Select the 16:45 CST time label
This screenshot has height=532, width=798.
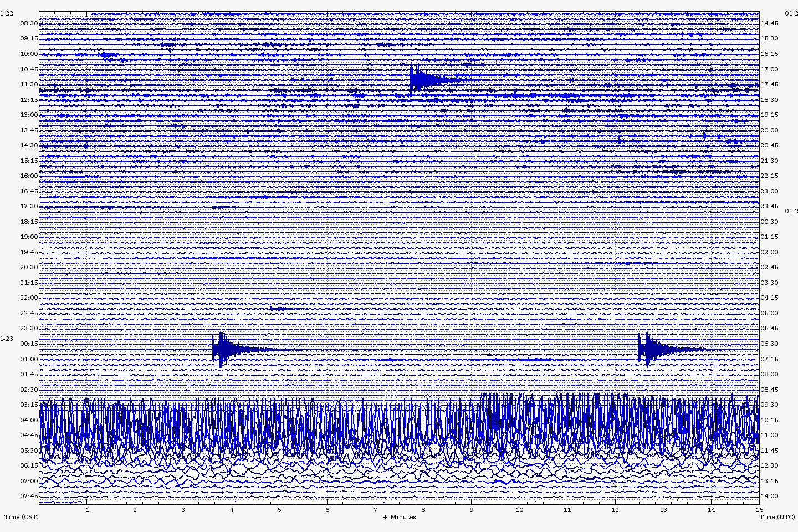29,191
